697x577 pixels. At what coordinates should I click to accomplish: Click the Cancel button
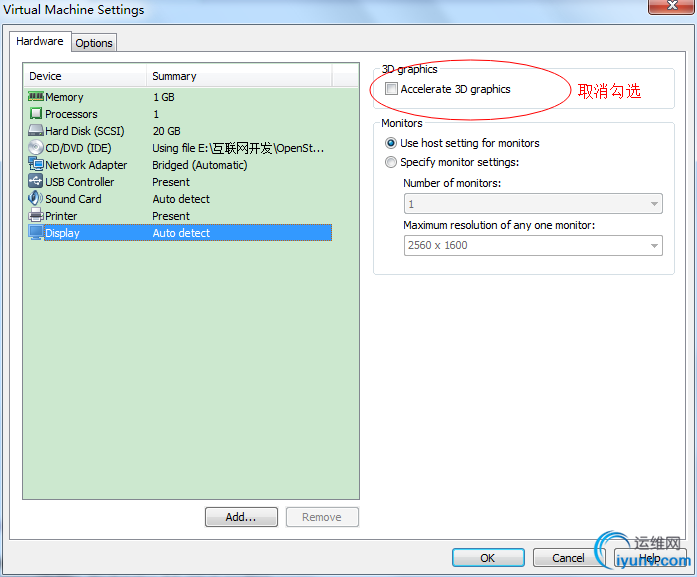click(x=569, y=558)
